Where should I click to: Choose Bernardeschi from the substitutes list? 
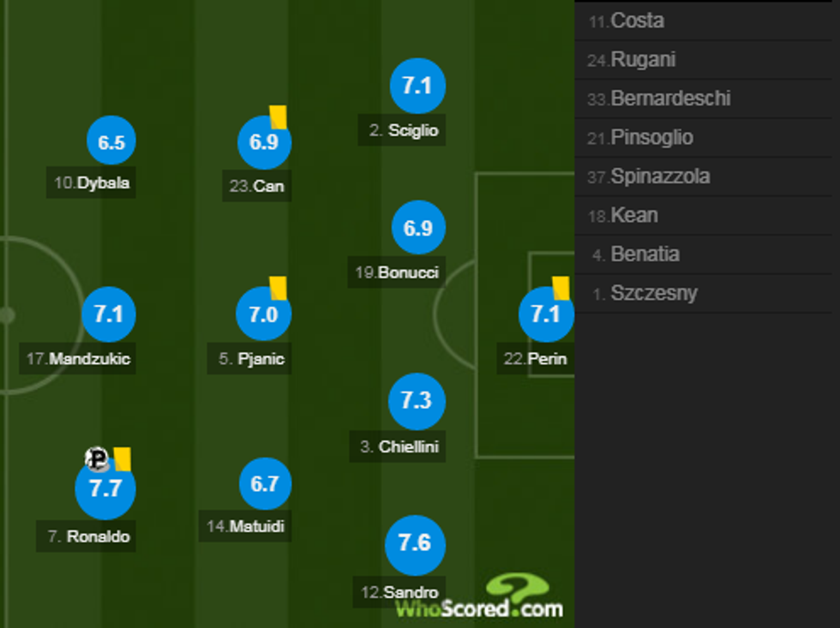[x=670, y=99]
